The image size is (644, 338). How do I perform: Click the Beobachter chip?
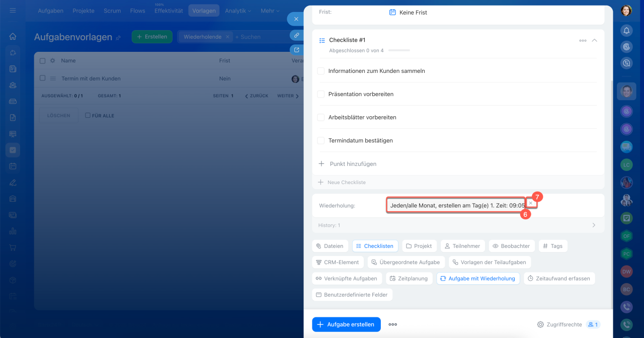(511, 246)
